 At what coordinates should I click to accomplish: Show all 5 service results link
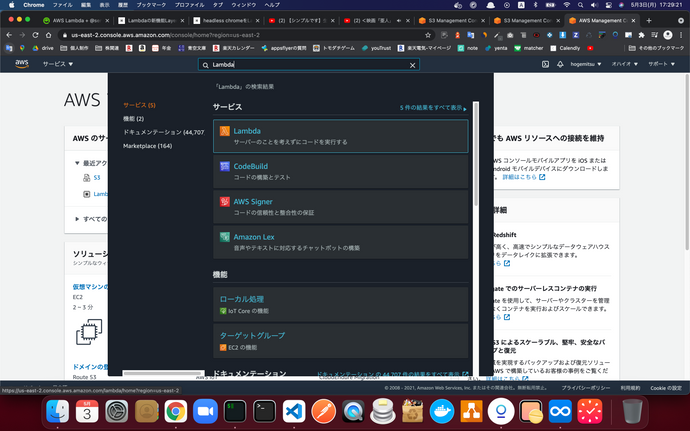tap(433, 108)
